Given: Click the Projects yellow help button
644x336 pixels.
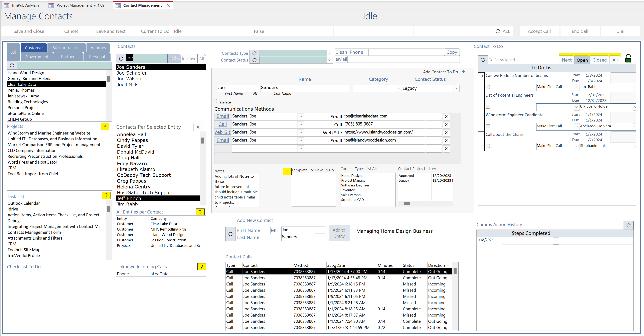Looking at the screenshot, I should pos(105,127).
